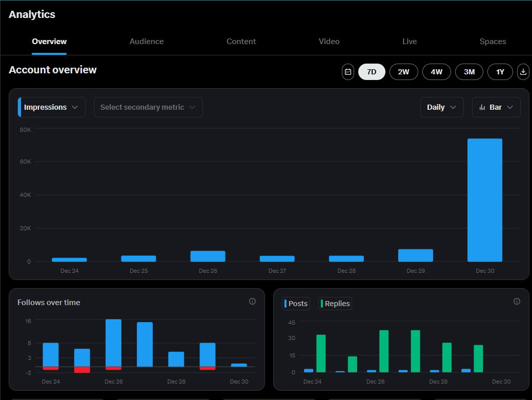532x400 pixels.
Task: Click the Dec 26 impressions bar
Action: pos(208,256)
